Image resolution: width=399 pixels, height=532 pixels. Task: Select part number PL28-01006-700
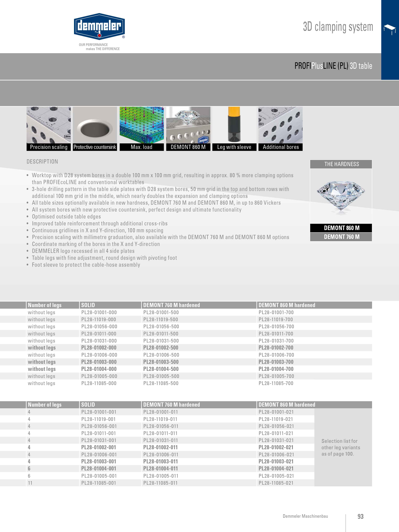pyautogui.click(x=276, y=355)
